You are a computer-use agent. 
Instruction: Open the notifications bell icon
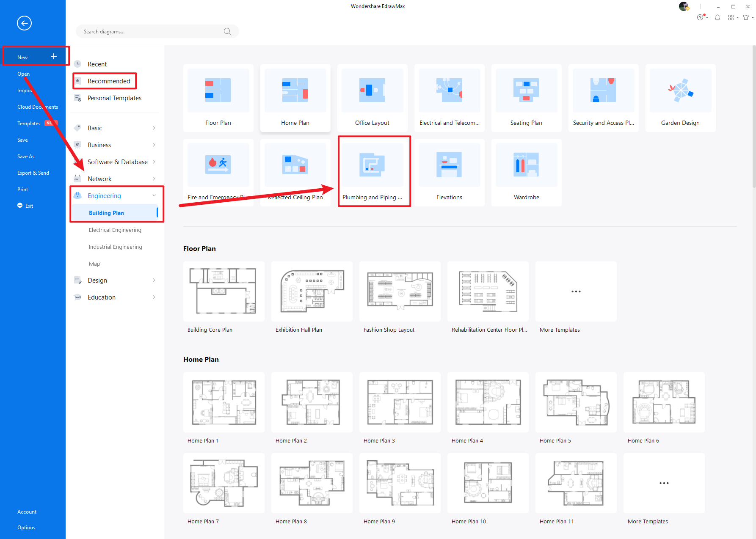point(717,17)
